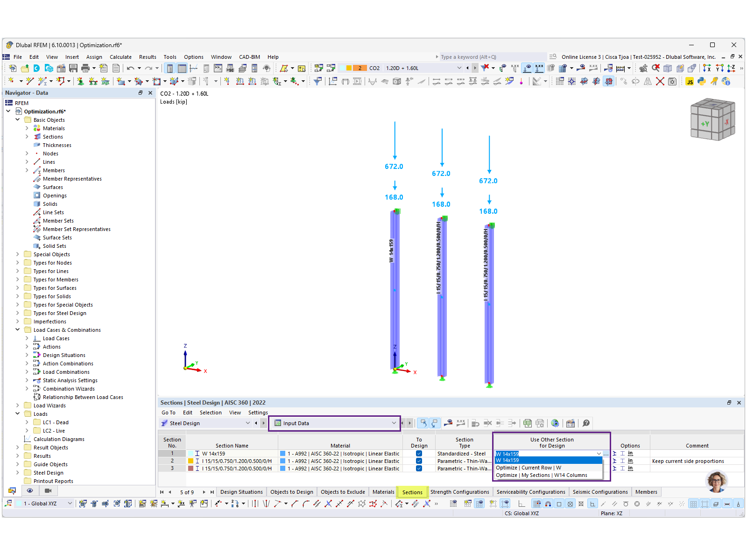Open the Steel Design add-on dropdown
747x560 pixels.
click(248, 423)
